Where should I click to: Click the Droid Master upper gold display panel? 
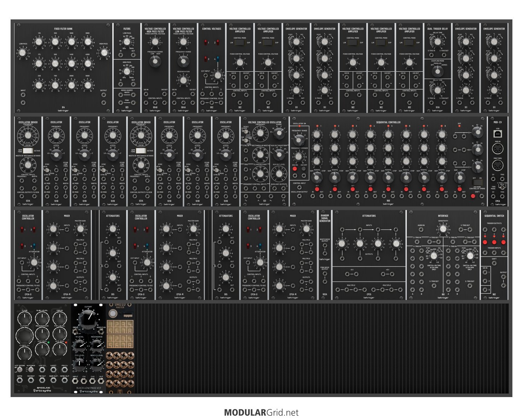(120, 327)
